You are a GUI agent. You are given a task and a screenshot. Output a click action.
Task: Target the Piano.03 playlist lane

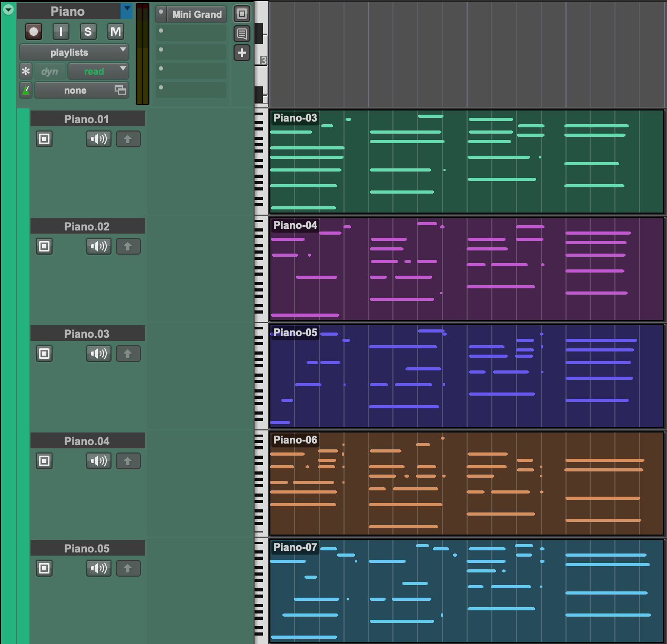[44, 354]
